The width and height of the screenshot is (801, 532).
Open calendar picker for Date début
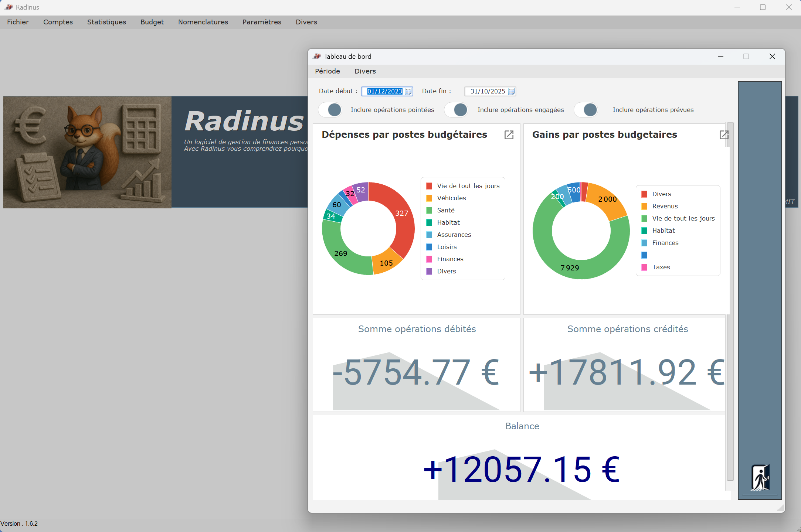tap(408, 92)
